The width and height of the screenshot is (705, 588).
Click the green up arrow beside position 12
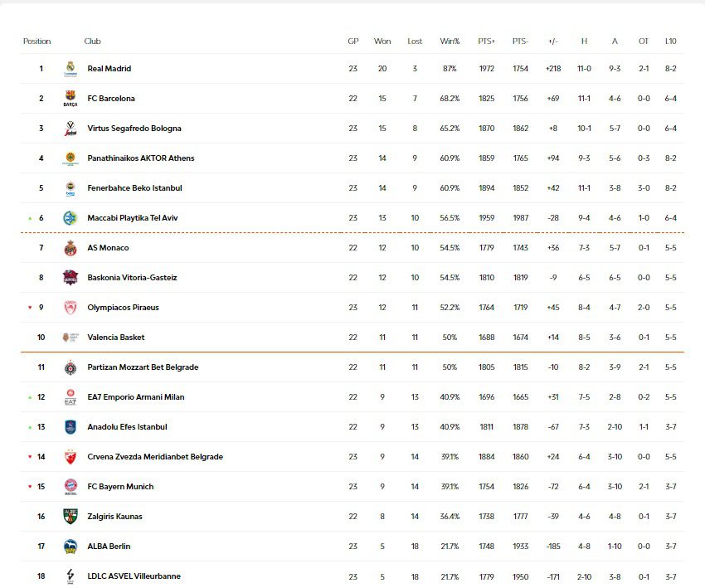click(x=30, y=397)
